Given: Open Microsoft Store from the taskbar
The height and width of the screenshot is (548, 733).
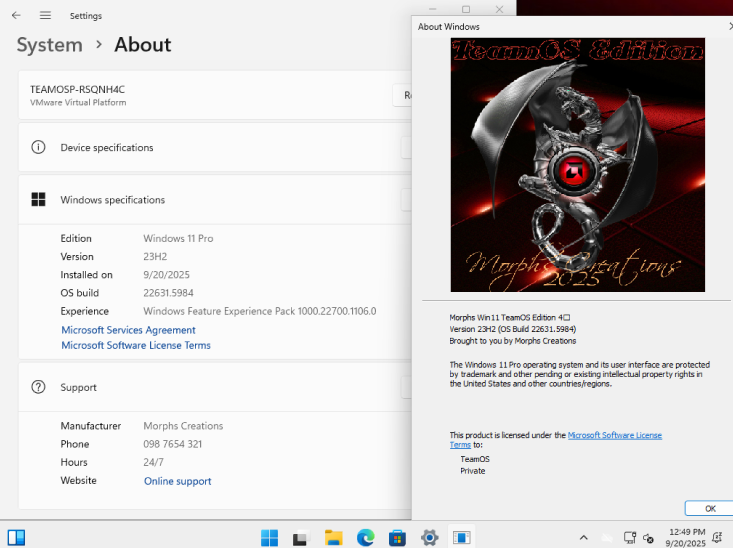Looking at the screenshot, I should coord(397,537).
